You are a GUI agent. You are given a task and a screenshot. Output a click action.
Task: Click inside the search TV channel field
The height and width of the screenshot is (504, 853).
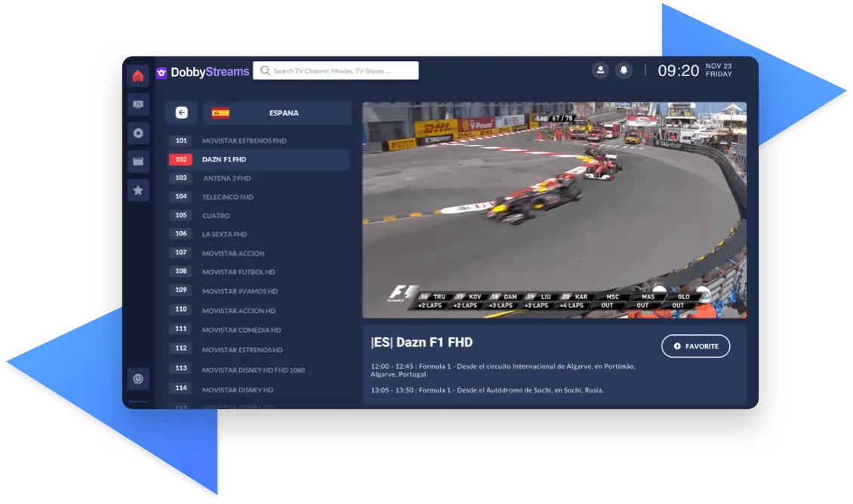(336, 70)
